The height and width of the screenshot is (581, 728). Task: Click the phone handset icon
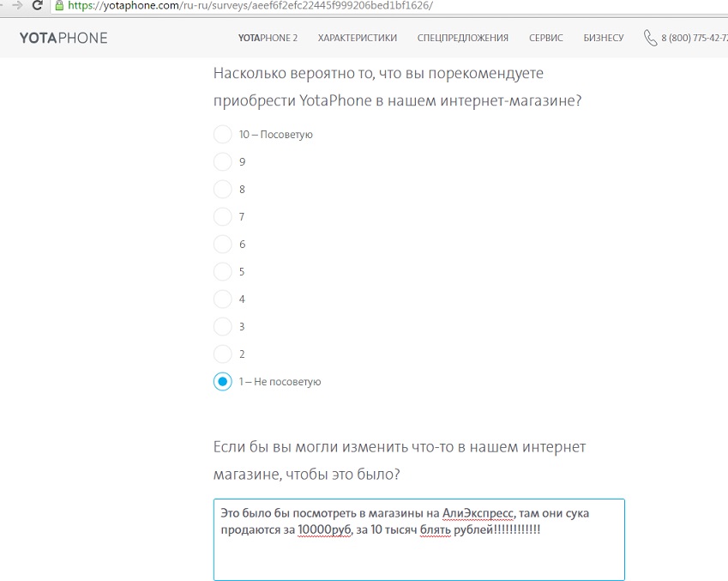[650, 38]
